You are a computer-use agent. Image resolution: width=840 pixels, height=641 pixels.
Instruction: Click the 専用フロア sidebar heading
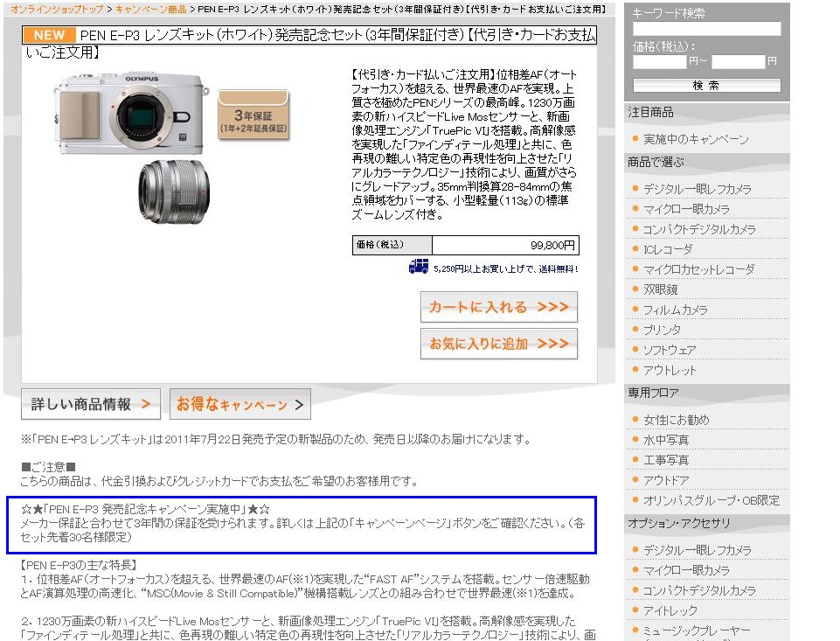pos(653,393)
